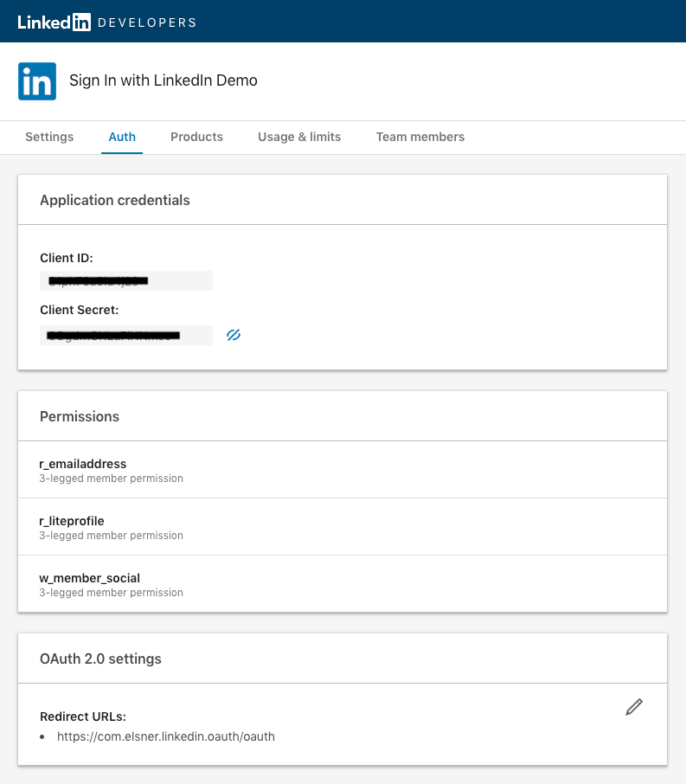Click the Client Secret: label
Screen dimensions: 686x784
click(x=80, y=310)
